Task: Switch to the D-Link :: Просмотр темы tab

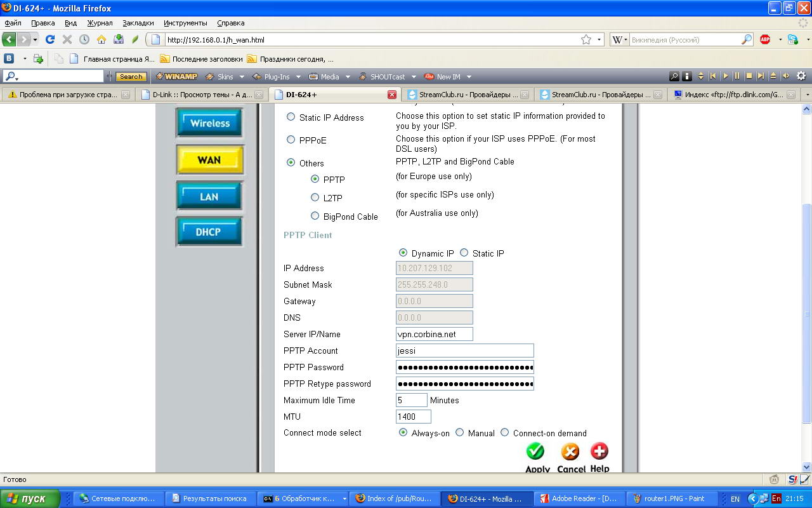Action: 201,95
